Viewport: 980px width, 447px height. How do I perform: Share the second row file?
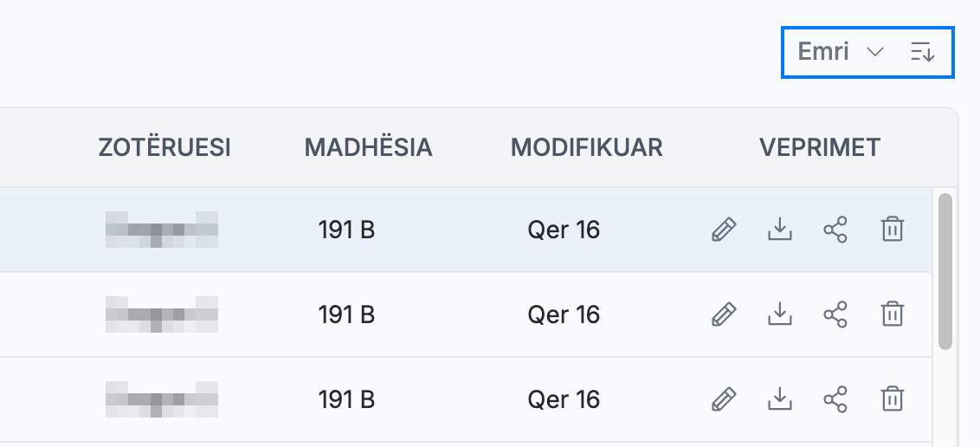(x=835, y=314)
